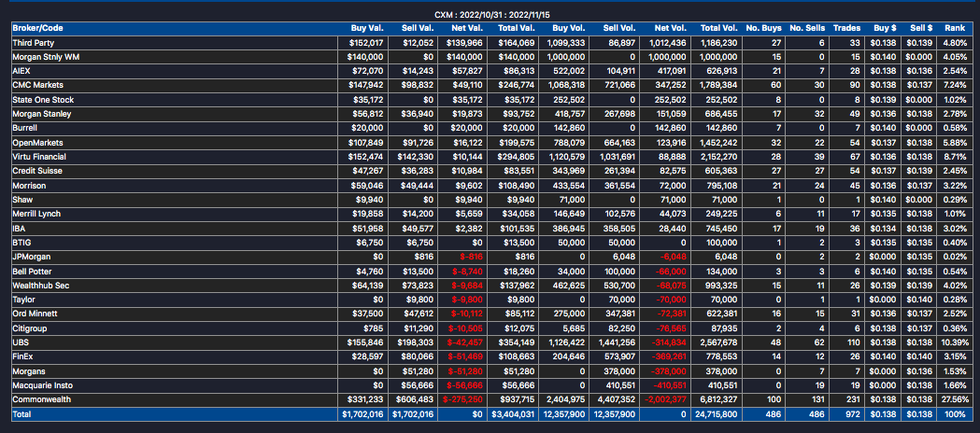
Task: Select the Shaw broker name
Action: click(22, 200)
